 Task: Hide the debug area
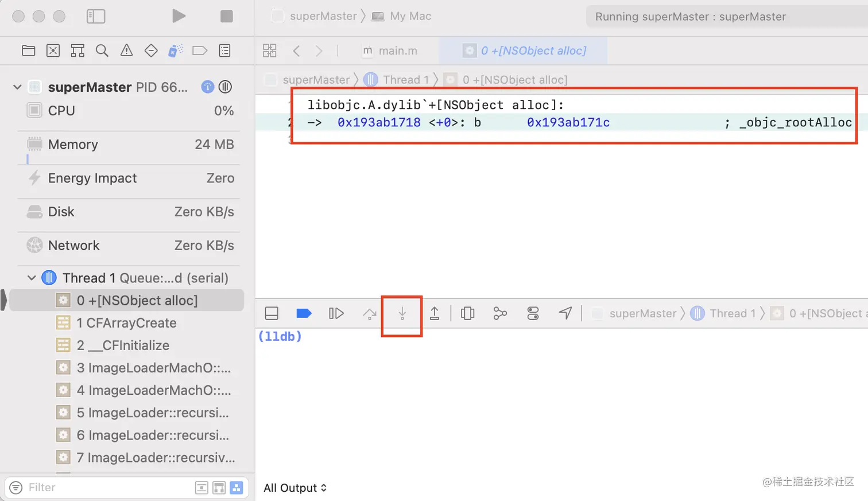[x=272, y=313]
